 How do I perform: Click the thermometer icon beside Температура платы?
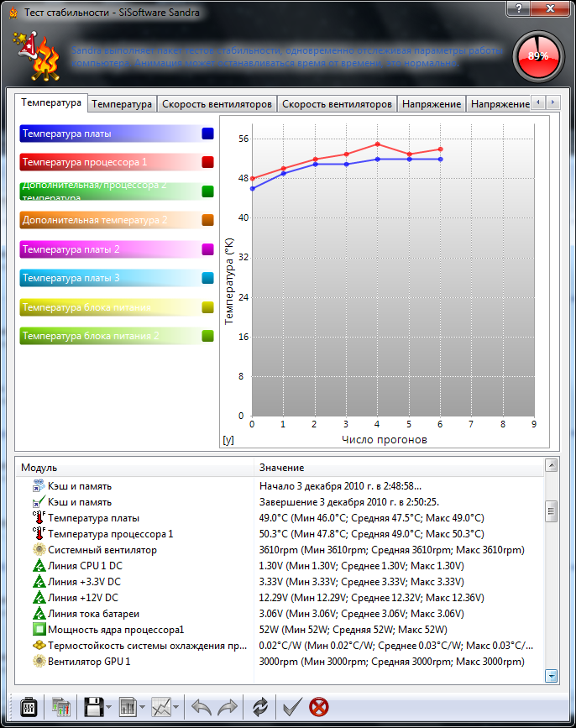39,518
